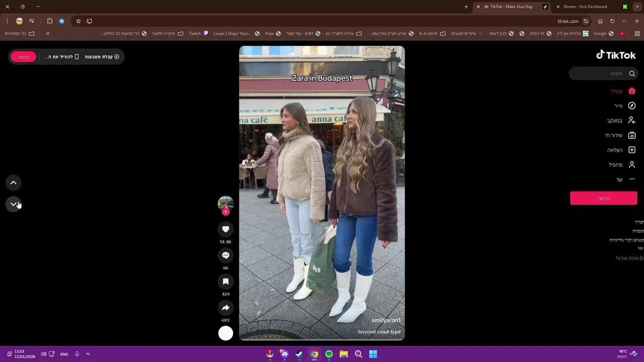Click the ENG language indicator
This screenshot has height=362, width=644.
(64, 354)
